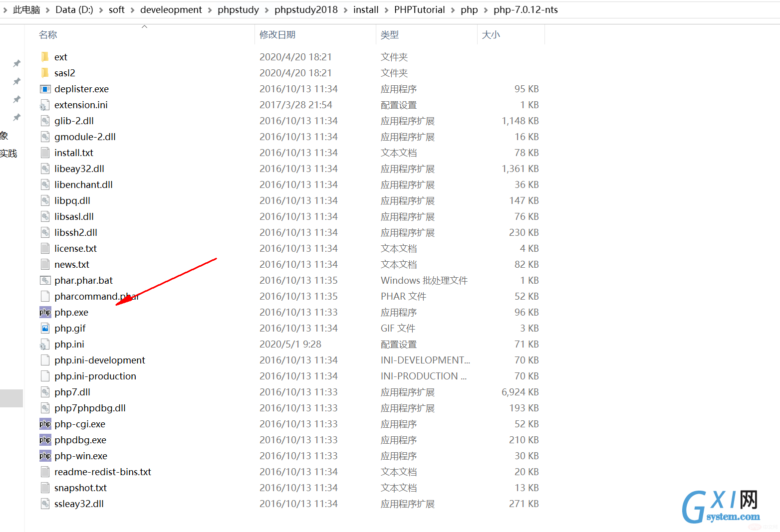Go to the soft breadcrumb folder
Screen dimensions: 780x532
tap(117, 10)
